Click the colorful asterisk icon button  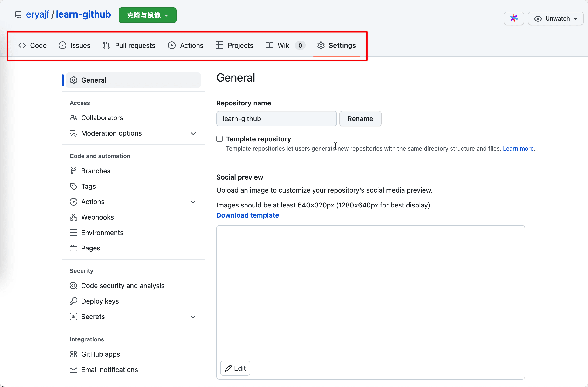[x=514, y=18]
